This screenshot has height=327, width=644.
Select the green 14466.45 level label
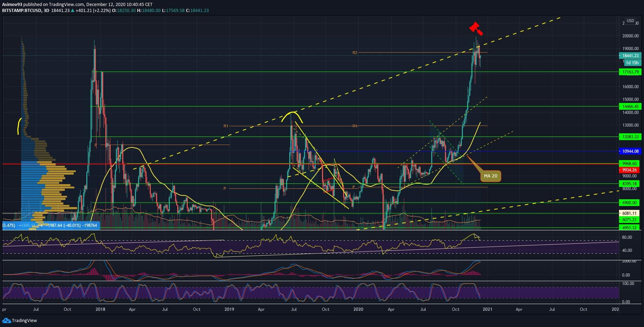click(x=630, y=106)
